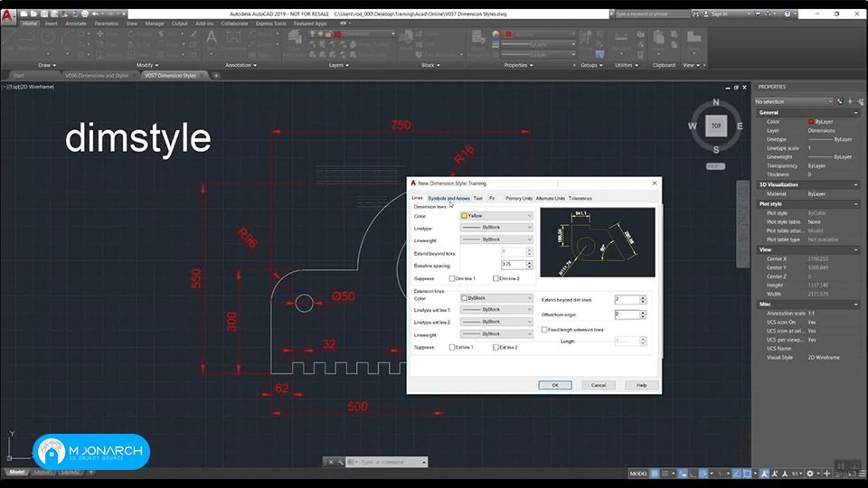Click the red ByLayer swatch in Properties Color

pyautogui.click(x=811, y=122)
